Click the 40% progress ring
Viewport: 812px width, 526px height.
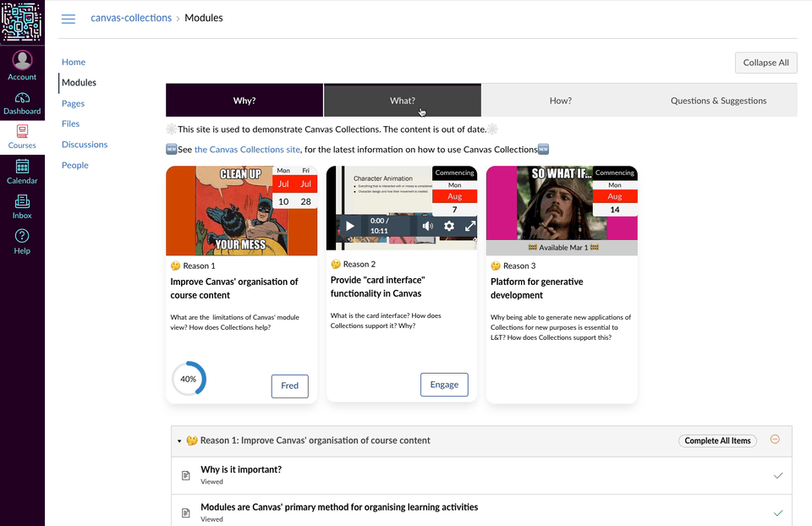pyautogui.click(x=189, y=379)
